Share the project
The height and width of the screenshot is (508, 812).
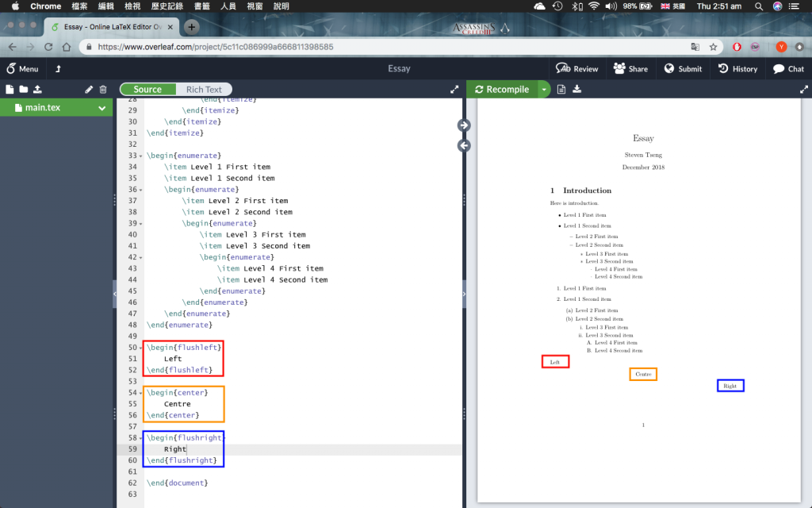pyautogui.click(x=630, y=68)
